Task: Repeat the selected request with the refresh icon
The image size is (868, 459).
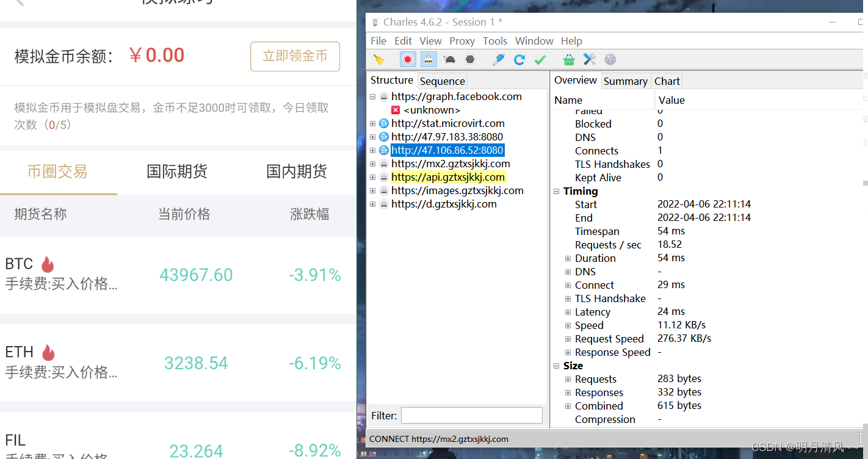Action: 519,59
